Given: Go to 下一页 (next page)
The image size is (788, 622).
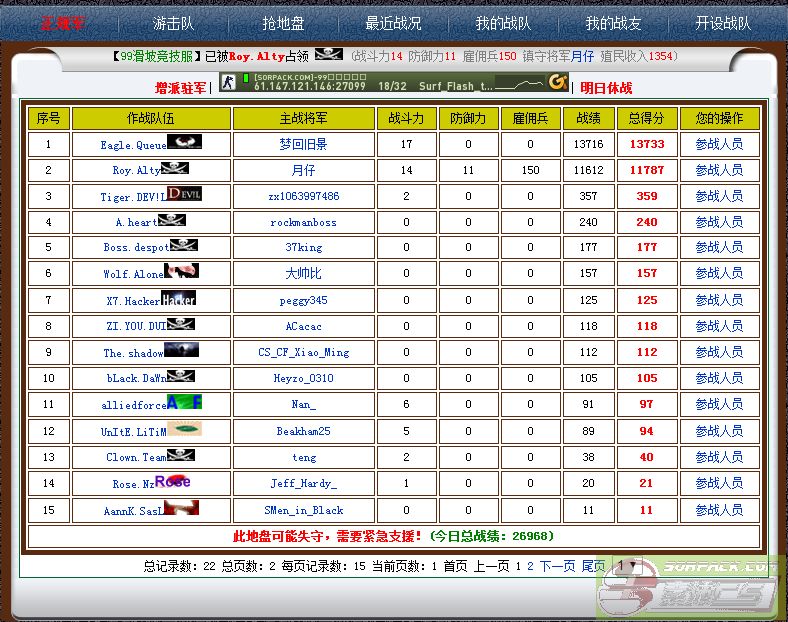Looking at the screenshot, I should pos(557,566).
